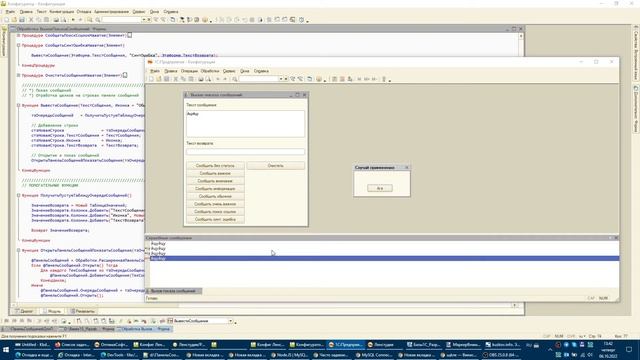Click Undo arrow in Configurator toolbar
The image size is (640, 360).
[x=73, y=20]
